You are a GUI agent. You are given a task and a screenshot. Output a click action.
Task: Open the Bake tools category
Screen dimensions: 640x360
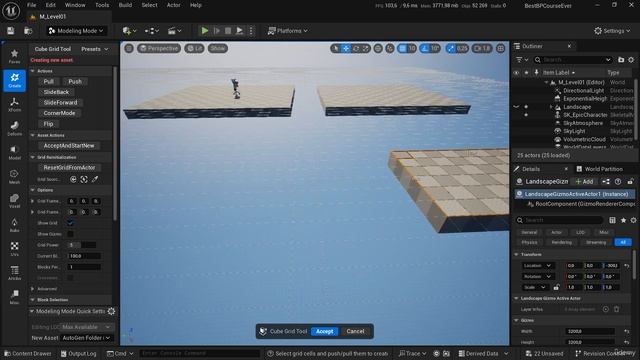[14, 225]
